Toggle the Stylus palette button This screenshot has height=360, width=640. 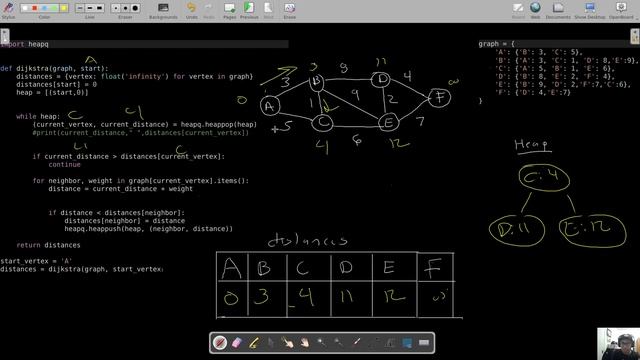pos(8,10)
